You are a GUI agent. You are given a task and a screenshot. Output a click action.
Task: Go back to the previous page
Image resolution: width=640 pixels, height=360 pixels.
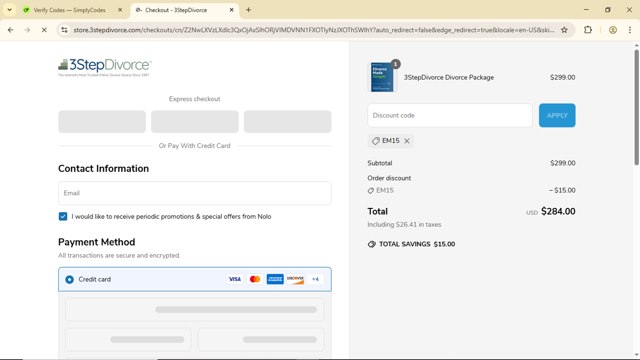pos(11,30)
